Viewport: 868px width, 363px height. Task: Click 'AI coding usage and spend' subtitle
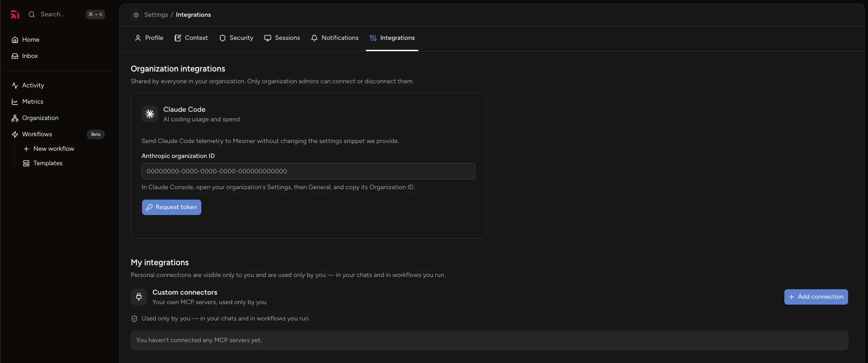click(x=201, y=119)
